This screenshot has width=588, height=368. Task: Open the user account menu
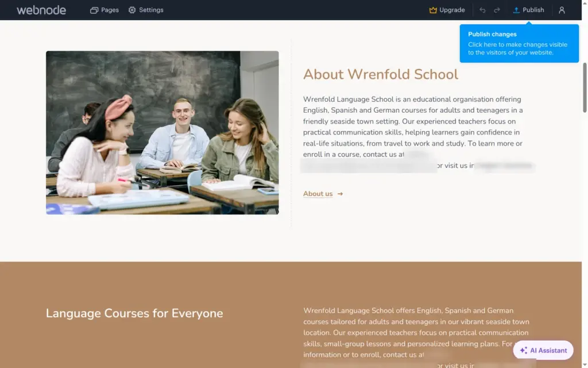(x=562, y=10)
